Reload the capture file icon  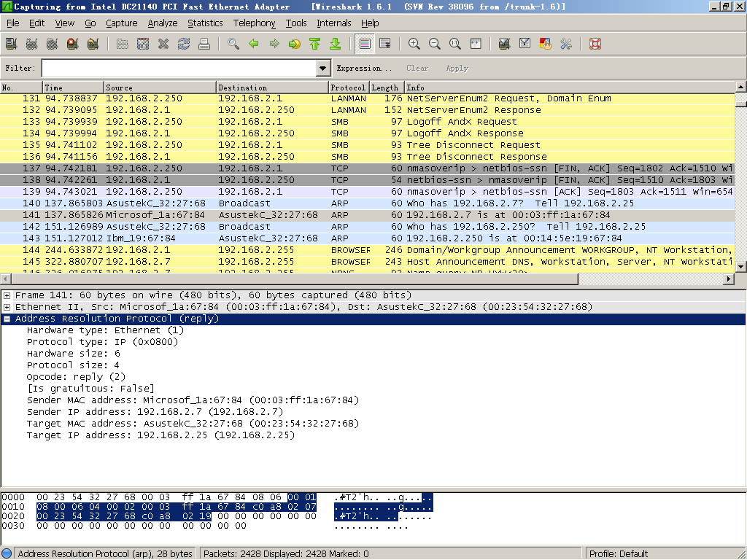[184, 44]
